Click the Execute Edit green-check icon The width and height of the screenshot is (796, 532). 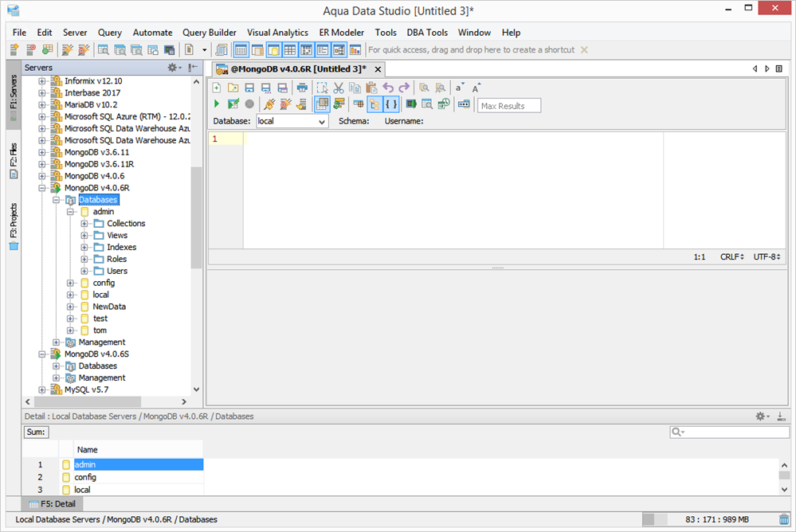tap(233, 104)
